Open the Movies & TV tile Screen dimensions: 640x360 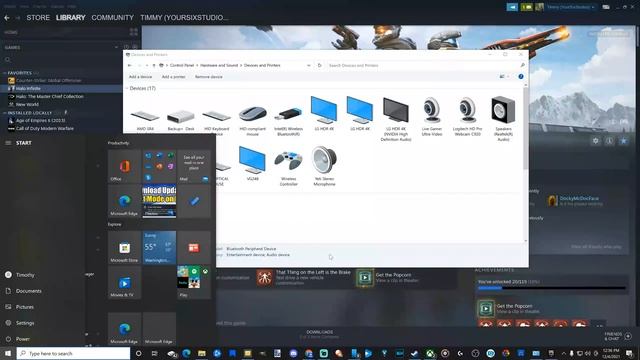[x=124, y=282]
